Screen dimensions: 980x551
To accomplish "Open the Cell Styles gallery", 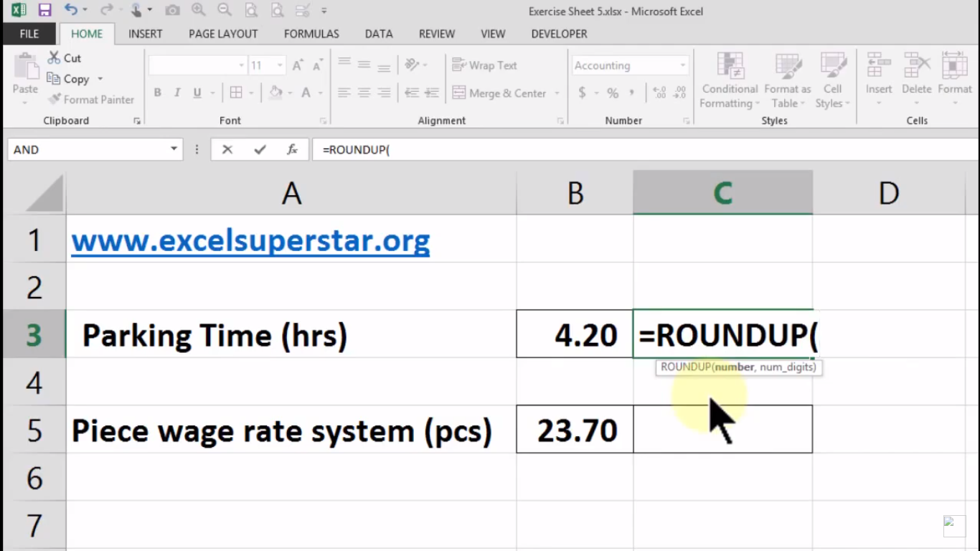I will (x=832, y=81).
